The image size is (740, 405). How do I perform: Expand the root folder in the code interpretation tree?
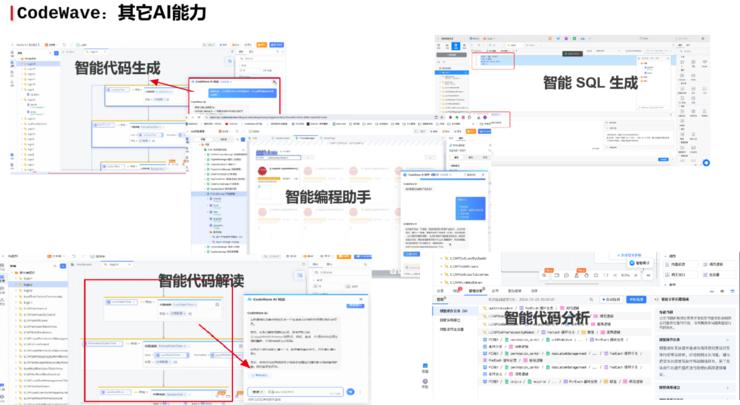tap(13, 272)
